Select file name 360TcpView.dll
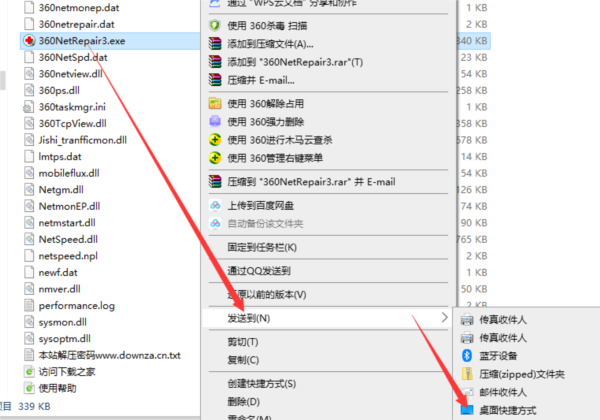The height and width of the screenshot is (420, 600). [73, 123]
